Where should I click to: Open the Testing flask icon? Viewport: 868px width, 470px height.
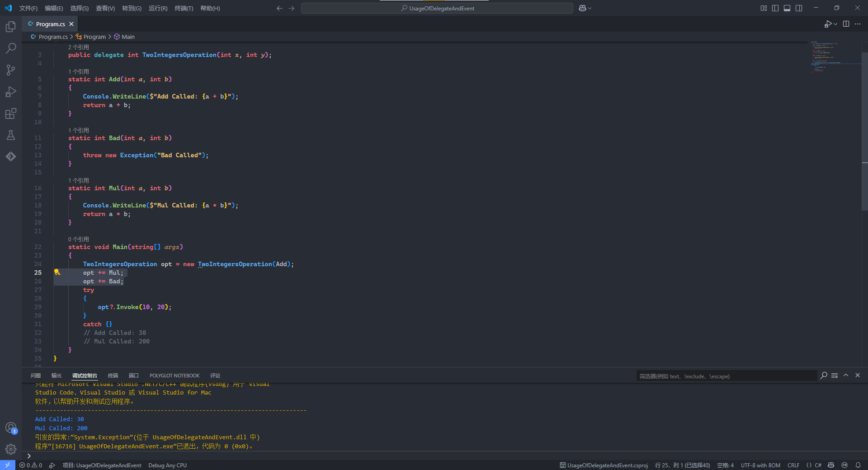pyautogui.click(x=11, y=135)
